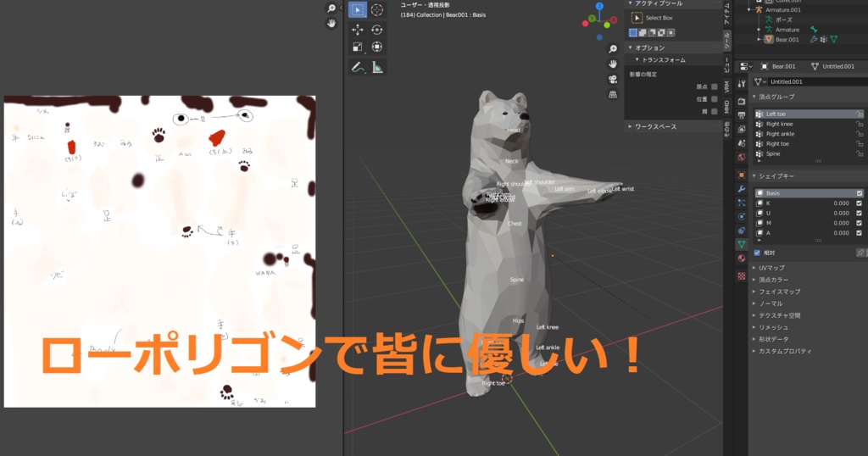
Task: Switch to VRM sidebar tab
Action: [x=726, y=87]
